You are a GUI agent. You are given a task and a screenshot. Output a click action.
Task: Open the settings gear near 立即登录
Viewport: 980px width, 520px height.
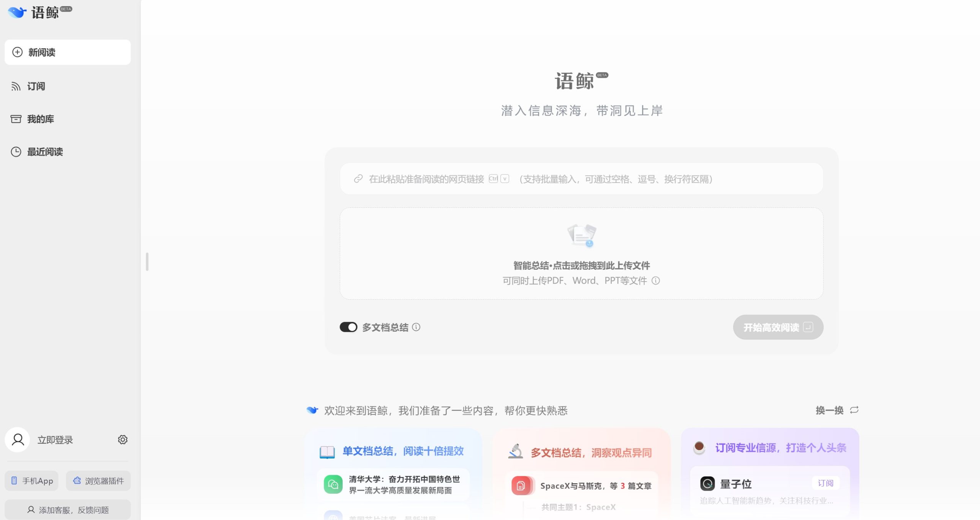pyautogui.click(x=122, y=439)
